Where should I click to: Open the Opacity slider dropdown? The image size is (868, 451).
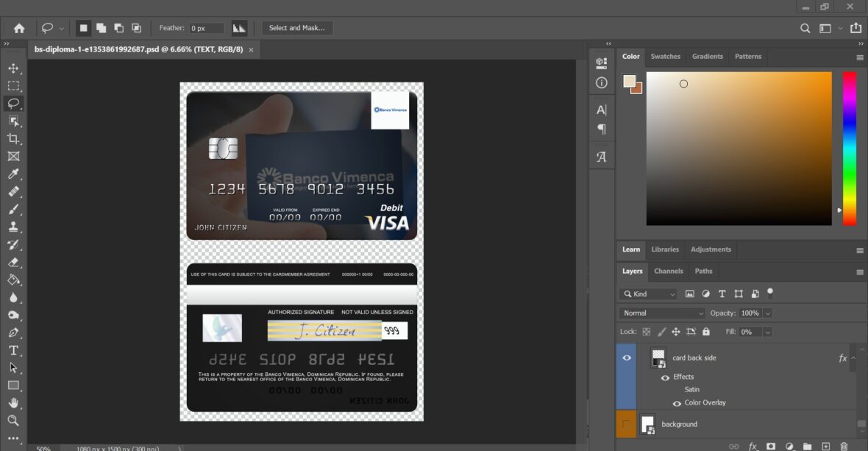tap(767, 313)
